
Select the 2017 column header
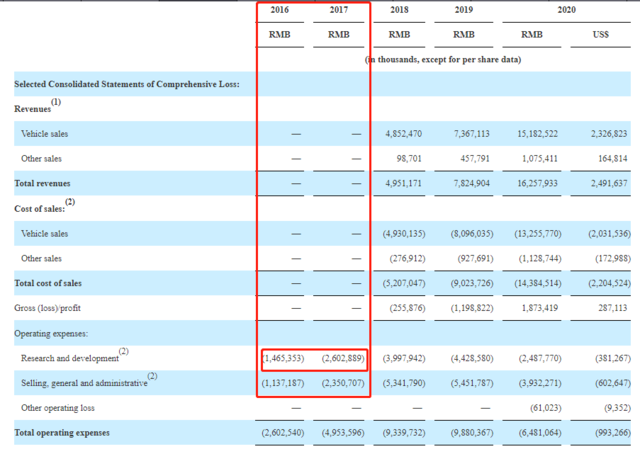tap(341, 10)
